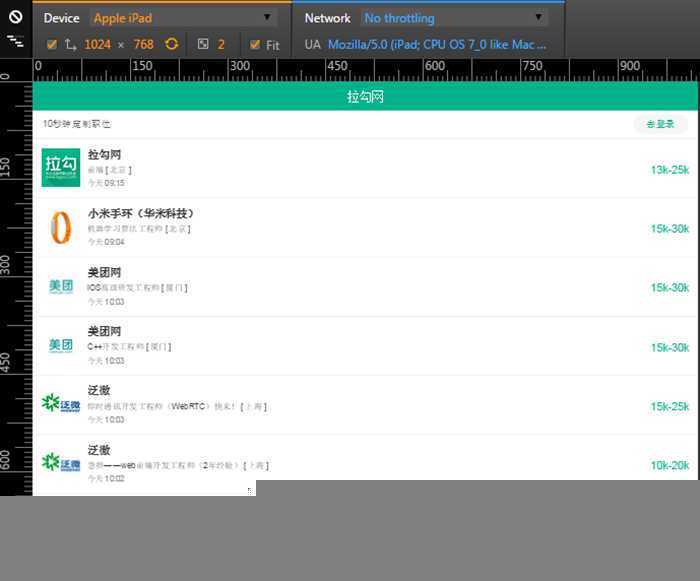Toggle the screen resolution emulation checkbox

pos(51,44)
